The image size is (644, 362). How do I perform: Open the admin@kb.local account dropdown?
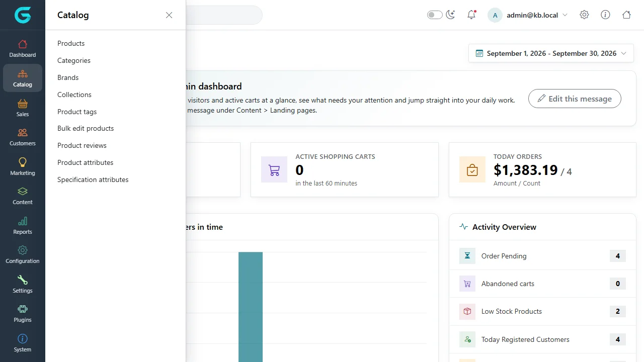(x=528, y=15)
